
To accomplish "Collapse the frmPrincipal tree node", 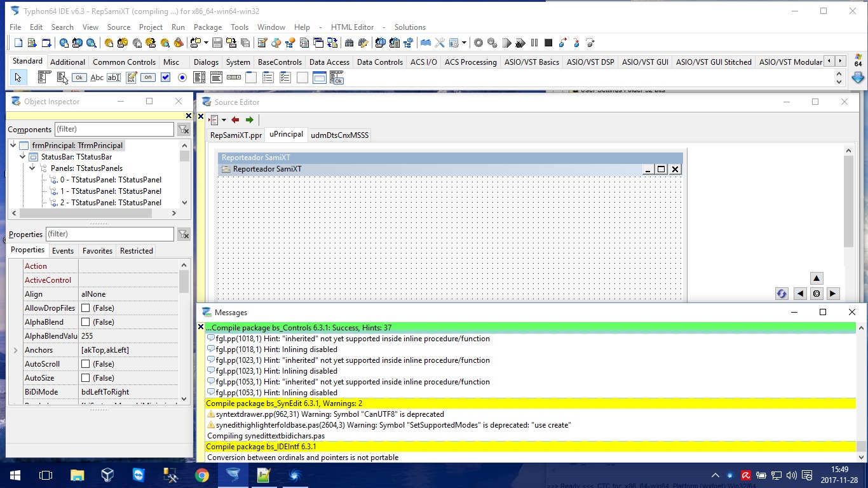I will [13, 146].
